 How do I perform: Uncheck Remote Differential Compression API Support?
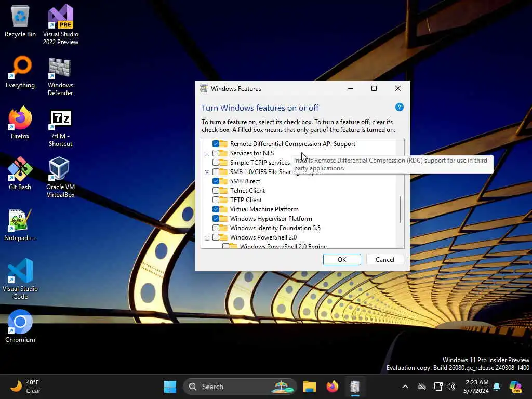point(216,144)
